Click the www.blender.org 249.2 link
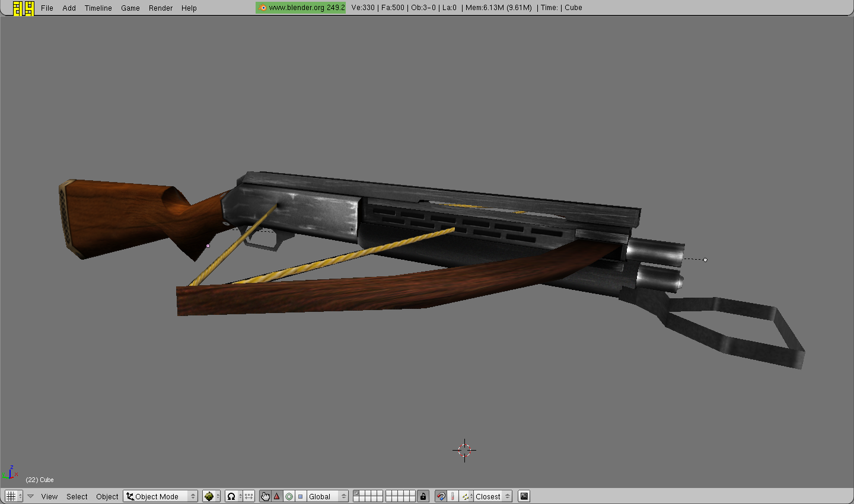Viewport: 854px width, 504px height. (x=301, y=8)
